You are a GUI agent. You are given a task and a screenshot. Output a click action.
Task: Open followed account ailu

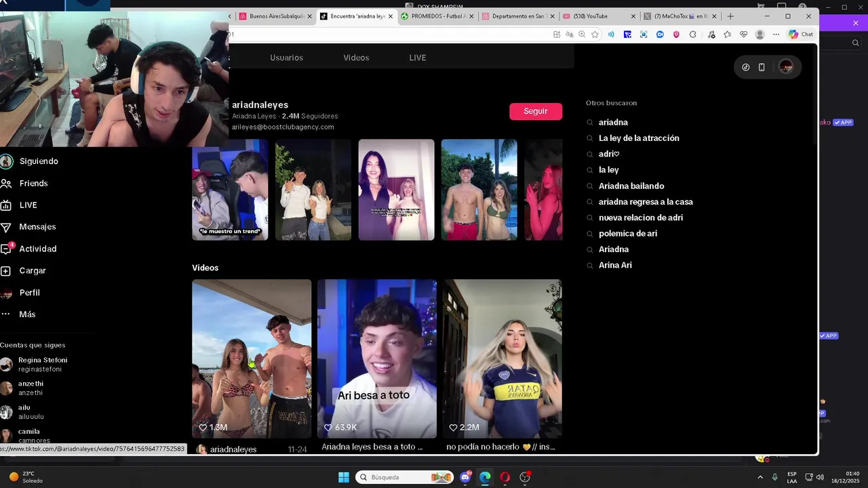[22, 411]
